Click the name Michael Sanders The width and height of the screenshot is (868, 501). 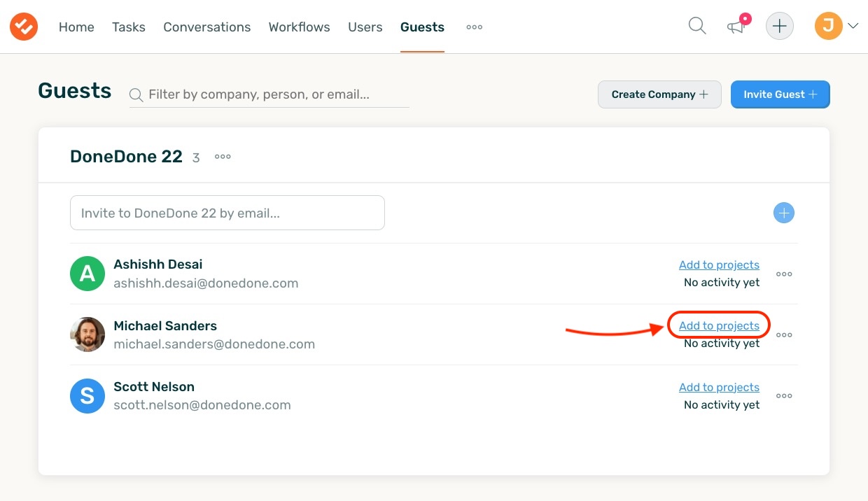(165, 326)
